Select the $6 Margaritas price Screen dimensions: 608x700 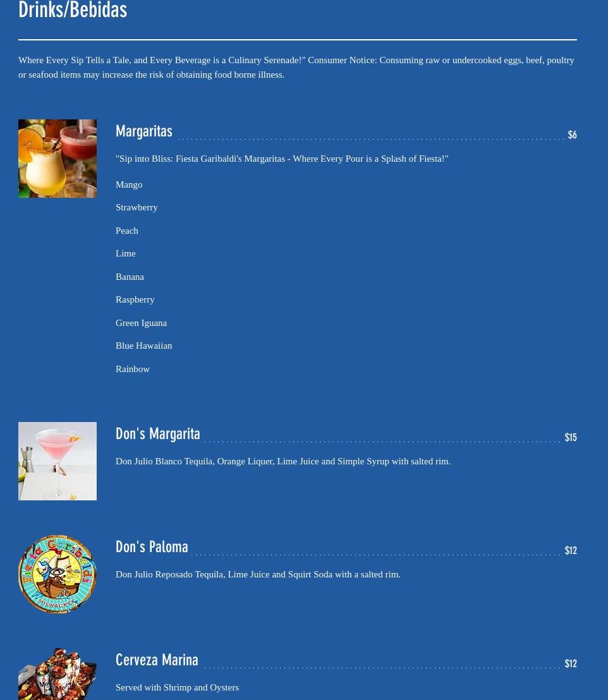pos(572,135)
